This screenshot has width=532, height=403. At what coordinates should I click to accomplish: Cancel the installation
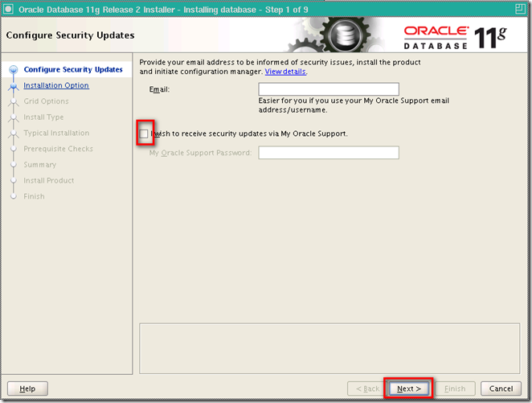point(501,389)
